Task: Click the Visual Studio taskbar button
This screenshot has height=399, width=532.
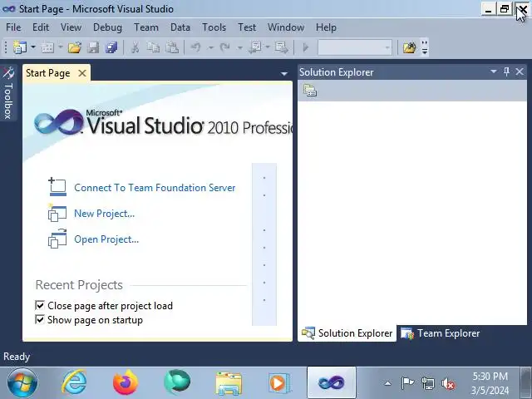Action: click(332, 382)
